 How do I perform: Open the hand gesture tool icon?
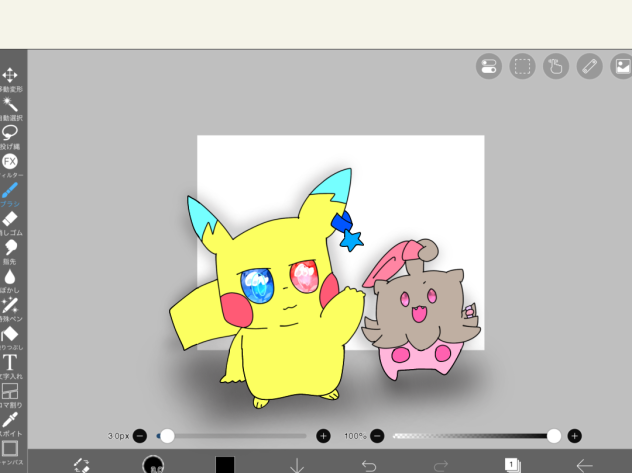tap(556, 66)
